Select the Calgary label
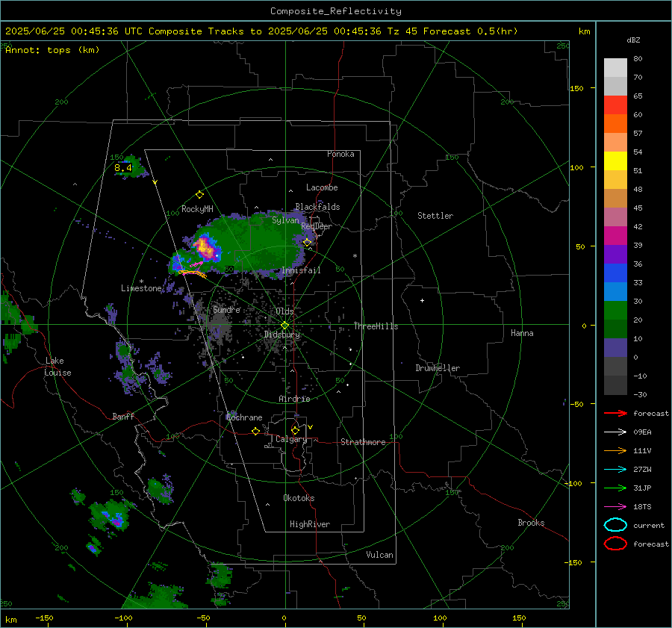The width and height of the screenshot is (672, 628). click(x=291, y=439)
